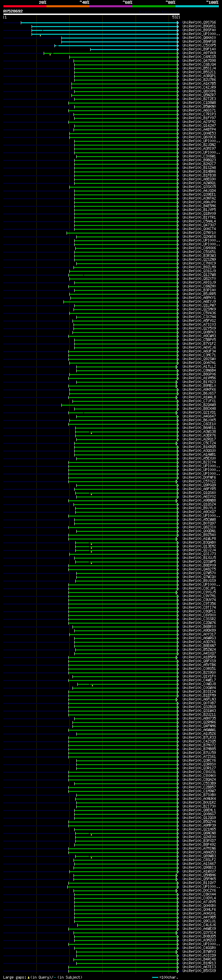This screenshot has height=980, width=222.
Task: Select label UniRef100_Q142H7
Action: 199,125
